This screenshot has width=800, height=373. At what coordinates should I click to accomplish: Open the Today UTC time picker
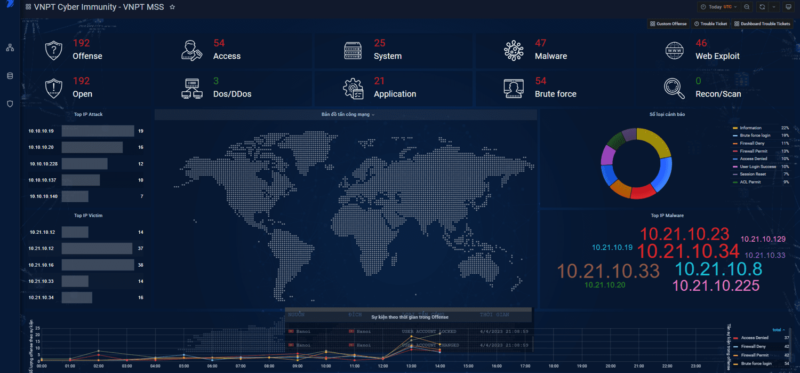(x=718, y=7)
